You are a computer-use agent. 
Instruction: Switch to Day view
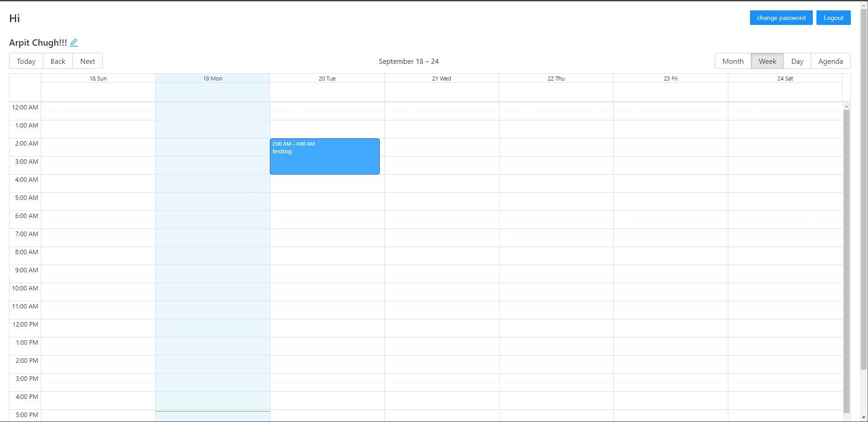point(797,61)
